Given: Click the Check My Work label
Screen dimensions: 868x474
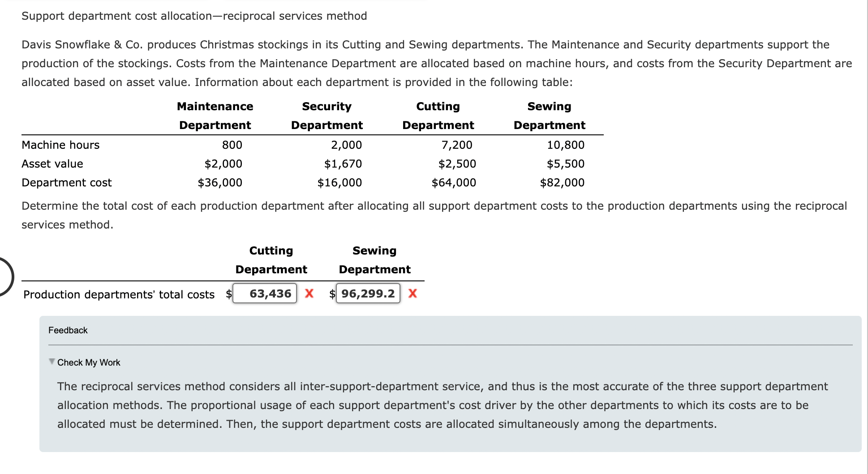Looking at the screenshot, I should coord(88,362).
